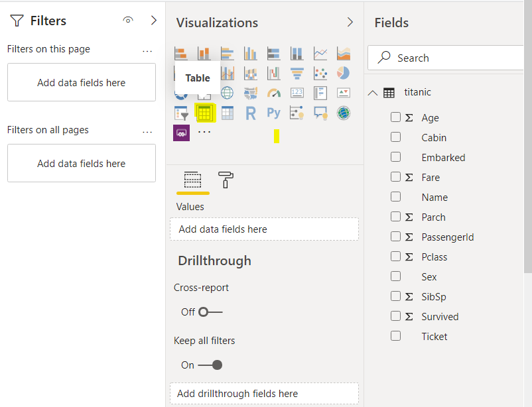The width and height of the screenshot is (532, 407).
Task: Pick the Pie chart visualization
Action: point(343,73)
